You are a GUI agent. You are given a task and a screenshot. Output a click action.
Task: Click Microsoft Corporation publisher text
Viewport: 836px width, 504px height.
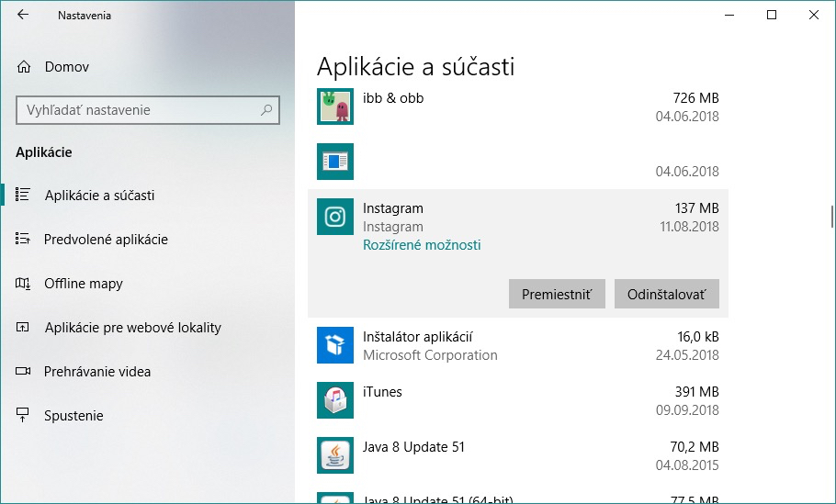pyautogui.click(x=430, y=355)
